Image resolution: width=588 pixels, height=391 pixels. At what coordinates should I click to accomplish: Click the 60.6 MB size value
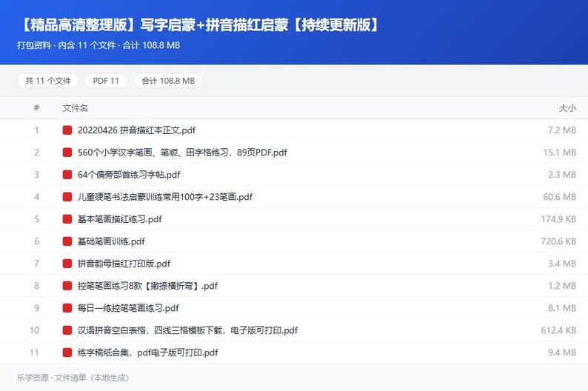click(x=560, y=197)
